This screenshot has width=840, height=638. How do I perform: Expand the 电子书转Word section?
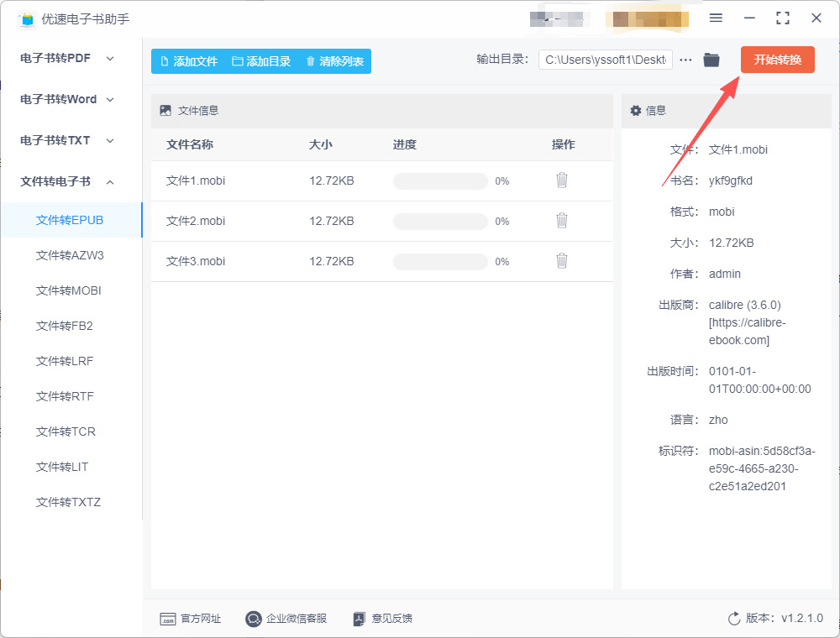point(67,99)
